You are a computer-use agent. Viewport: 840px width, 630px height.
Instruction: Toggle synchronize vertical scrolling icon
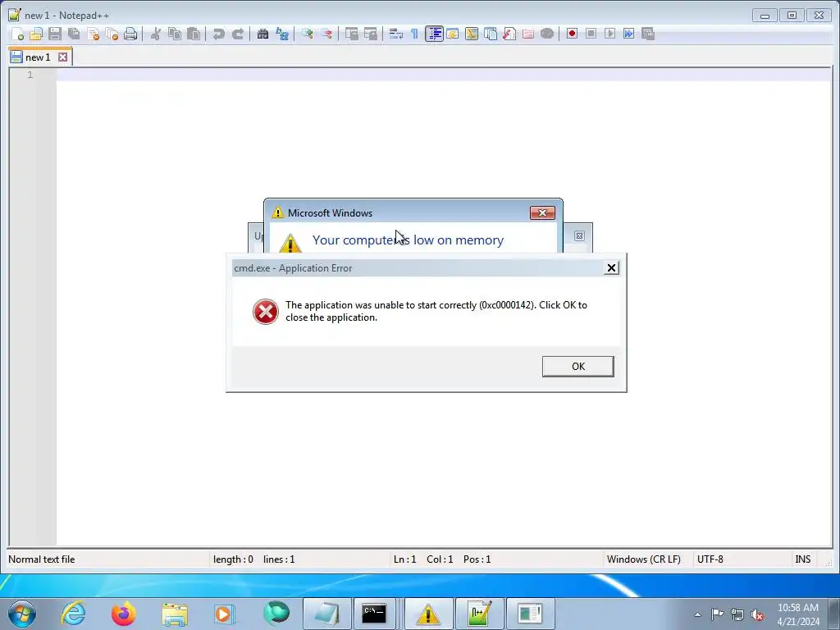[x=351, y=34]
